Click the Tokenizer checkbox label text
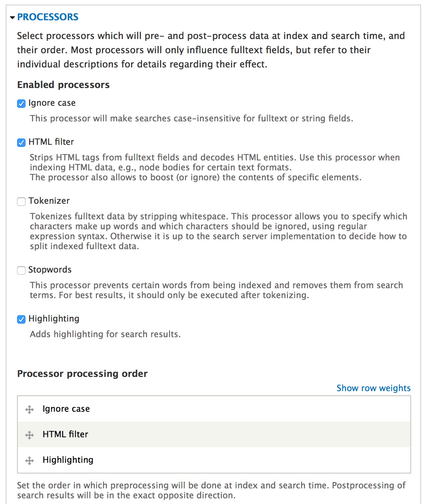The image size is (426, 504). pyautogui.click(x=49, y=201)
